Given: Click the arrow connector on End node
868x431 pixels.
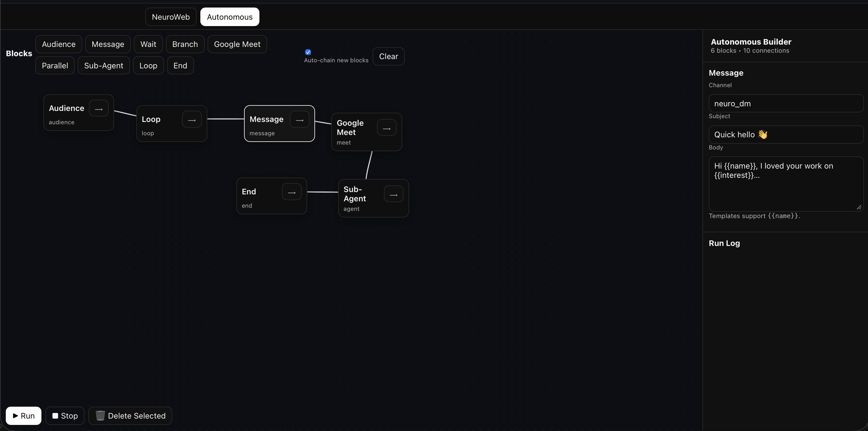Looking at the screenshot, I should tap(292, 192).
